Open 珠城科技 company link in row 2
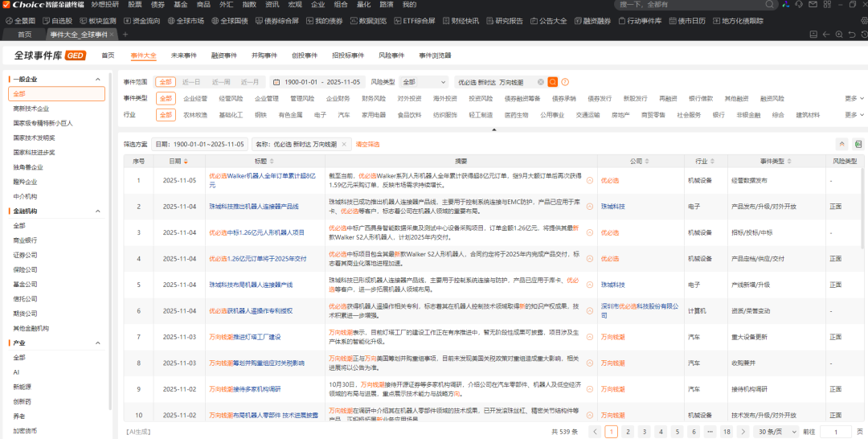The image size is (868, 439). (612, 207)
